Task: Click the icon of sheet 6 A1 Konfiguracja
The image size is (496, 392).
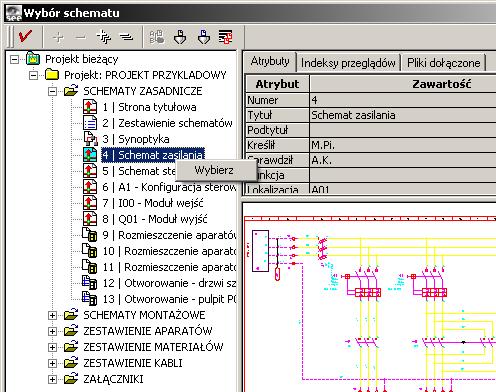Action: point(90,187)
